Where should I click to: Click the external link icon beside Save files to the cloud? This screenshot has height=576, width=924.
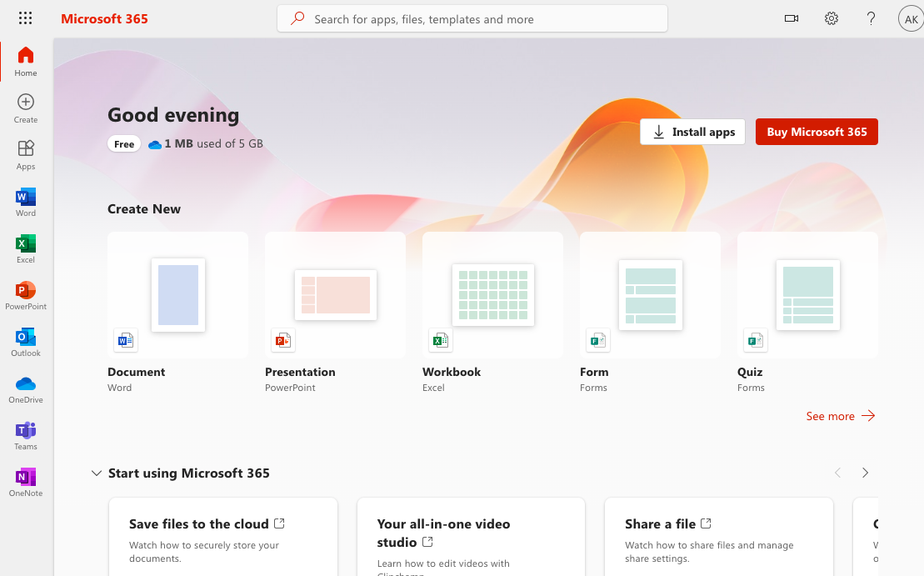[279, 523]
